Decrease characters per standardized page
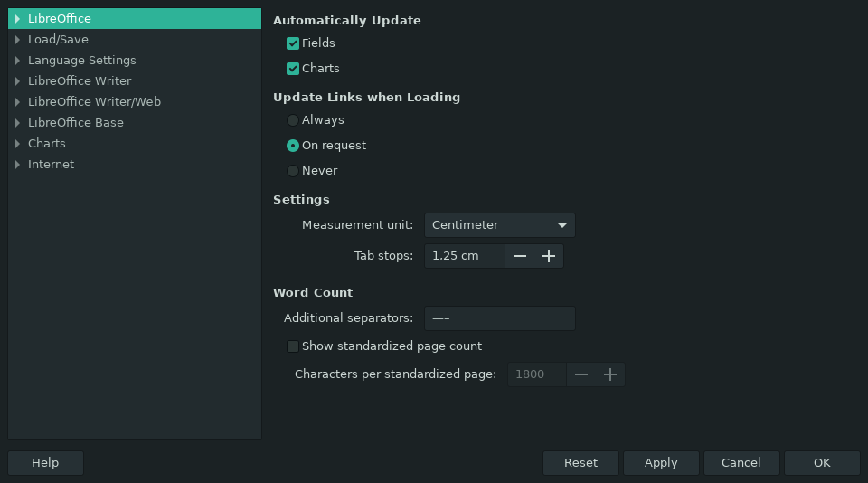Screen dimensions: 868x483 [x=581, y=374]
